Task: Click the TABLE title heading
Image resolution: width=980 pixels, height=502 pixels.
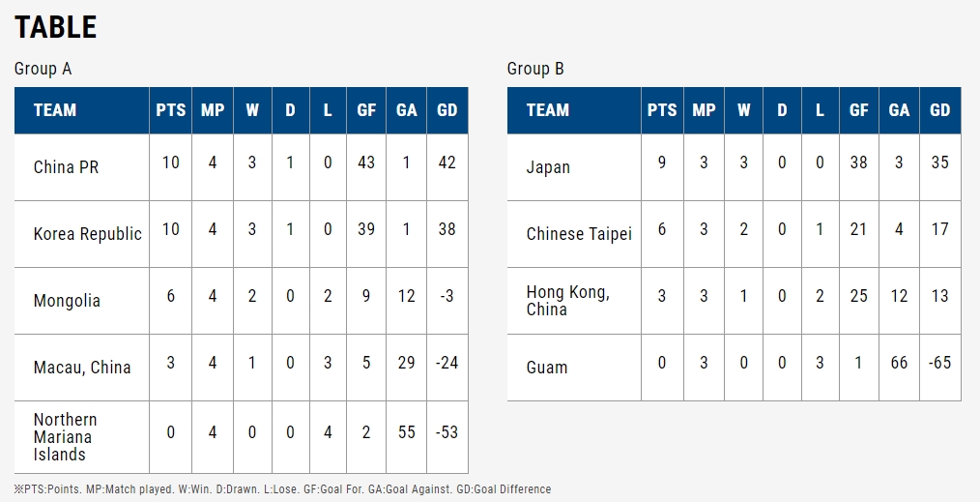Action: coord(56,27)
